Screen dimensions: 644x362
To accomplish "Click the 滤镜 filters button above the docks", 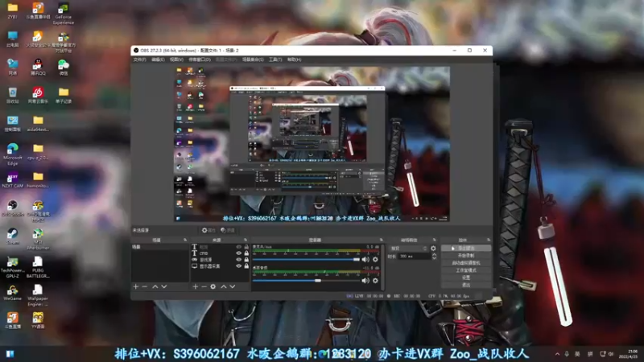I will click(x=228, y=230).
